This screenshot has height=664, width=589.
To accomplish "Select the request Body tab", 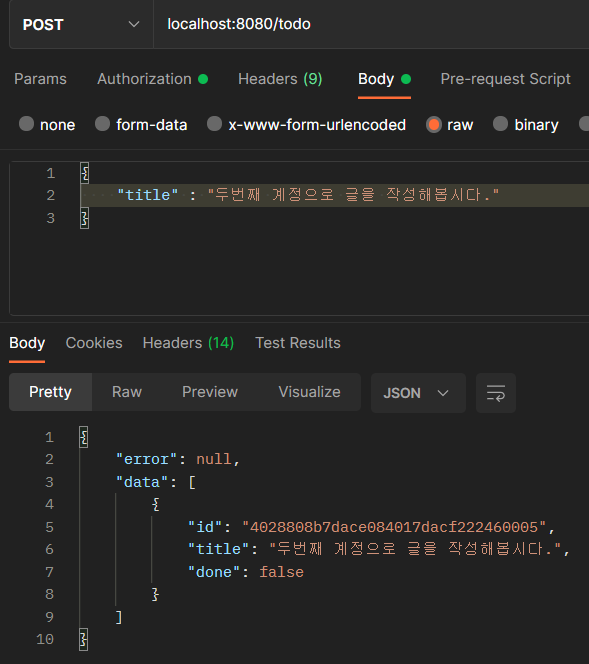I will coord(384,79).
